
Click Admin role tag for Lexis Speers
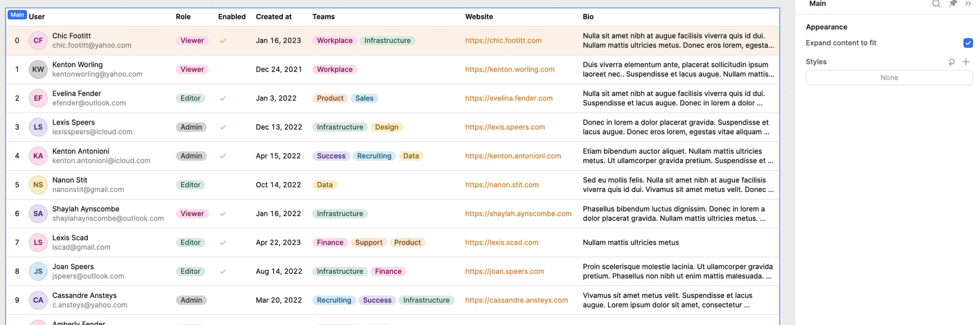(191, 127)
